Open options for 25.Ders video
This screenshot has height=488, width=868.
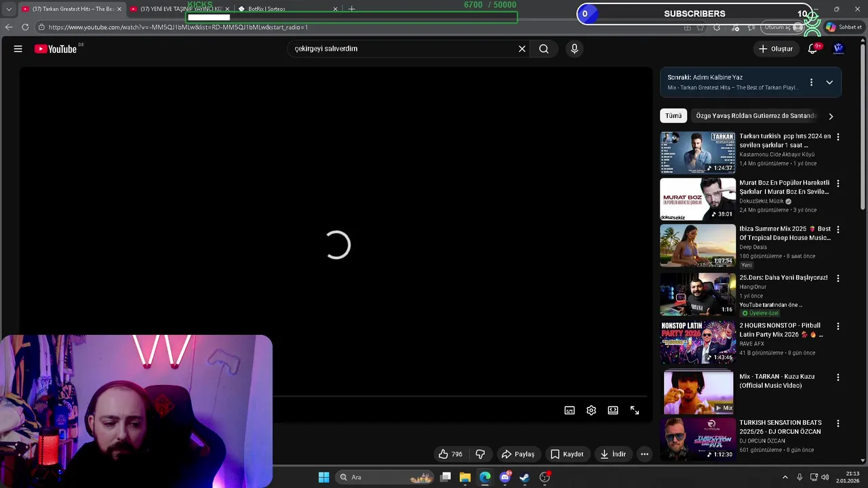(838, 279)
